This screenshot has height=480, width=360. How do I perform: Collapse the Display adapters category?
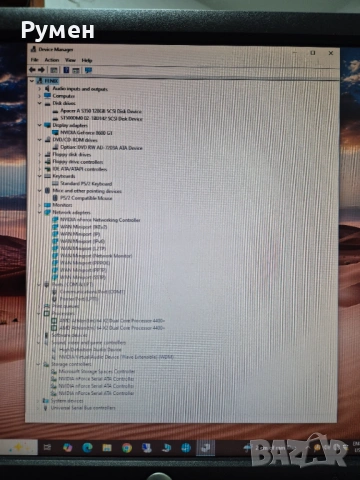coord(39,125)
